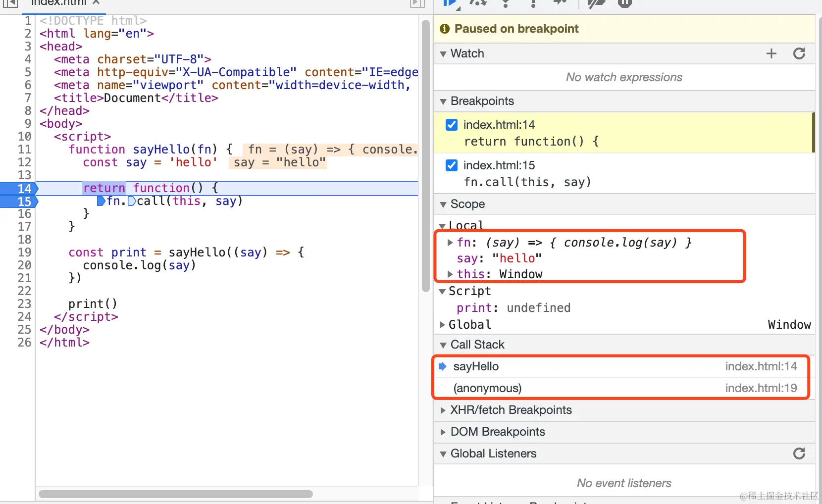
Task: Remove the breakpoint marker on line 15
Action: [x=19, y=202]
